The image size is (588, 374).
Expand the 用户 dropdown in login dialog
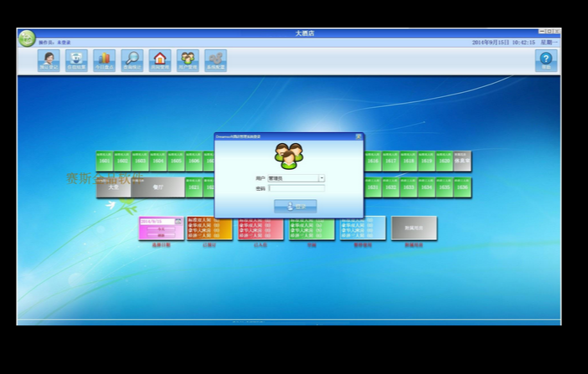(322, 178)
